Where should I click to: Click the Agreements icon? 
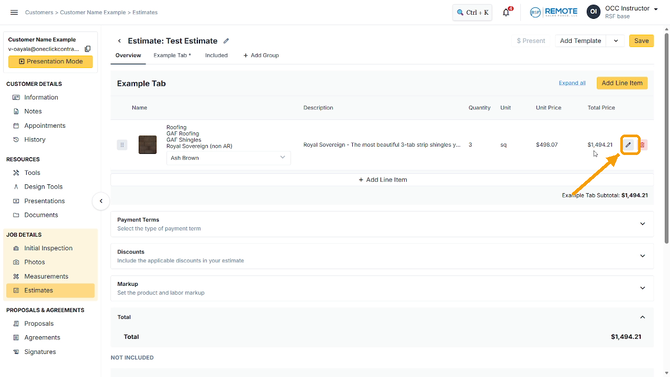pyautogui.click(x=16, y=338)
